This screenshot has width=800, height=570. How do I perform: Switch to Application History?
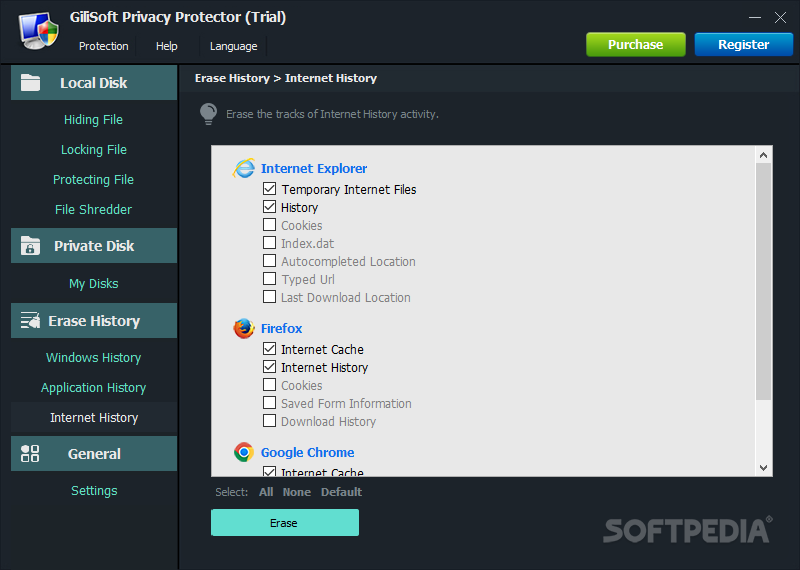(x=93, y=388)
